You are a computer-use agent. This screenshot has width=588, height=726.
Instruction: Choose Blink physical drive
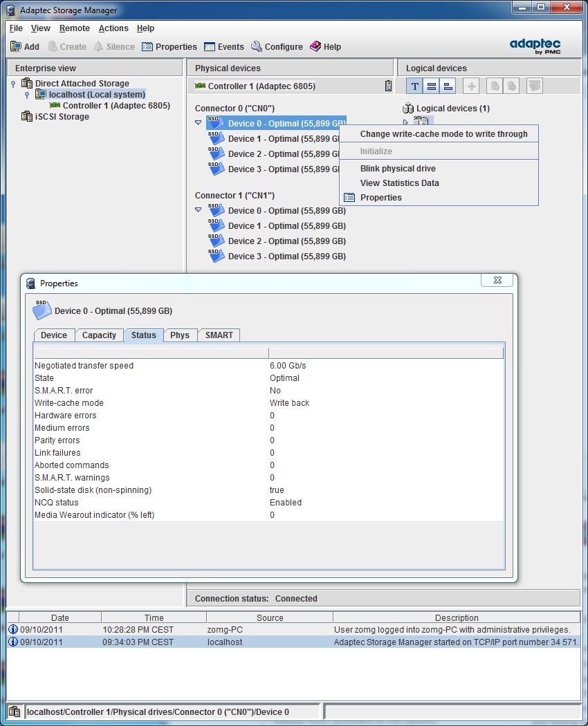(x=439, y=169)
